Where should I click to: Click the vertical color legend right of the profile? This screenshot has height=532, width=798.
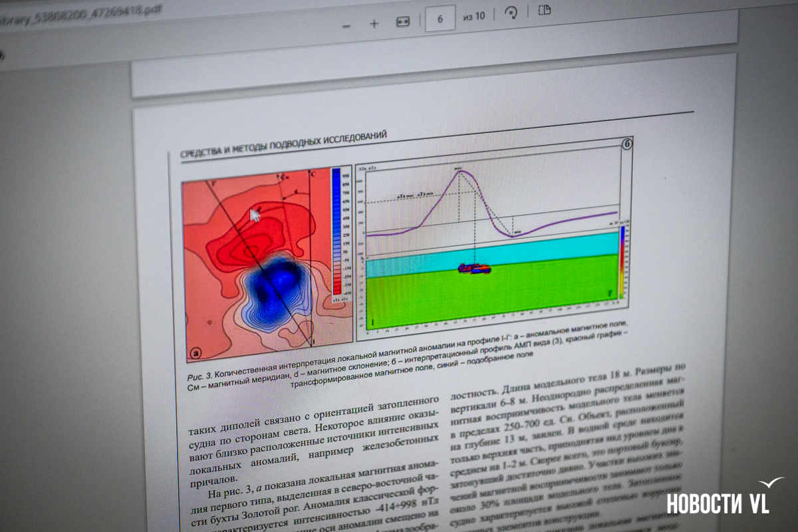coord(622,261)
